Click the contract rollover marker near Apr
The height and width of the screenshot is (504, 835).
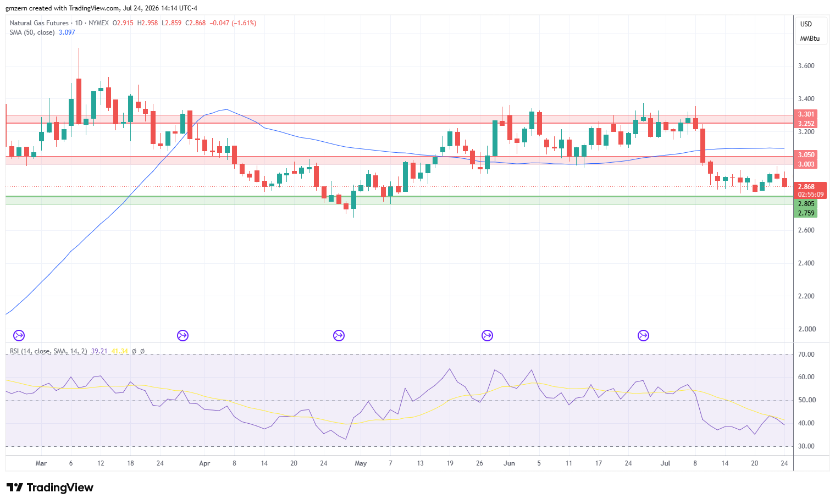point(183,335)
